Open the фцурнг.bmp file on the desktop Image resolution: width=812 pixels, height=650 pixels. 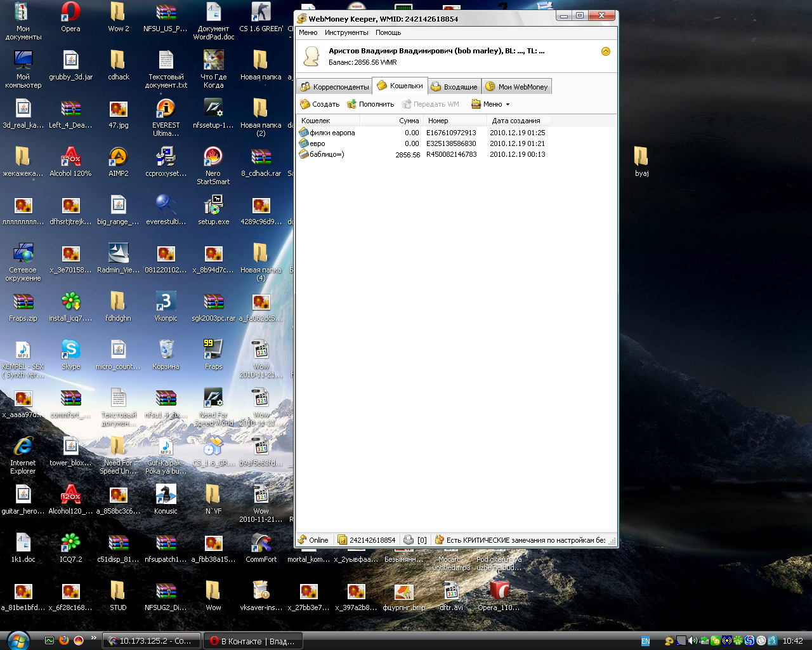404,597
